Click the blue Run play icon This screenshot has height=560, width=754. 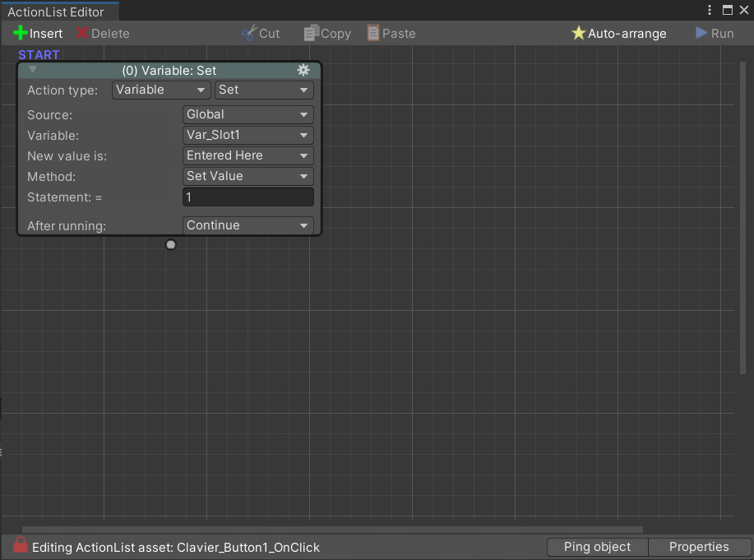point(701,33)
